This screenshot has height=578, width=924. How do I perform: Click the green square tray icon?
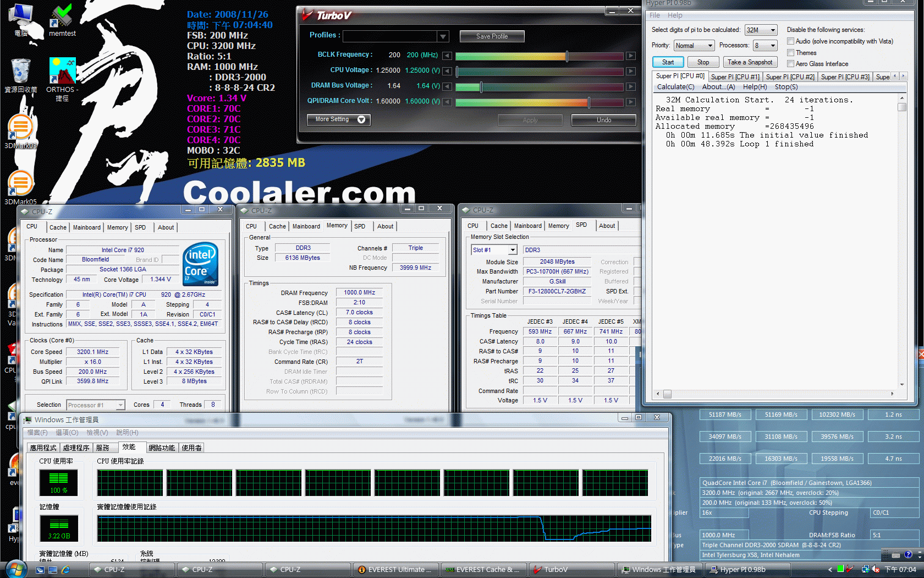click(840, 569)
